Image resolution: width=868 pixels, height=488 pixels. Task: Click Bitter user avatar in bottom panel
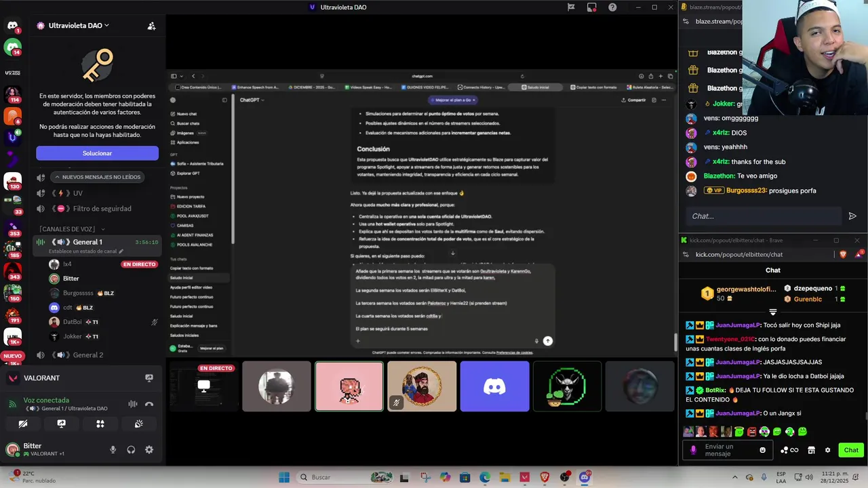pyautogui.click(x=12, y=449)
